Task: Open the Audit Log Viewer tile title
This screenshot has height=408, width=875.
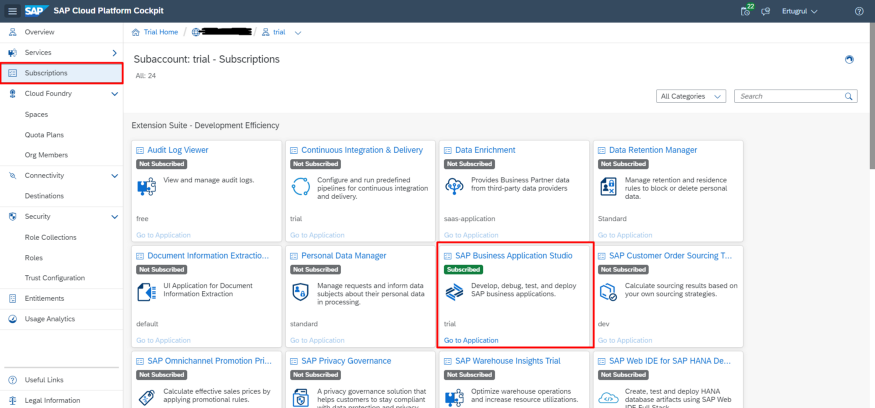Action: [178, 150]
